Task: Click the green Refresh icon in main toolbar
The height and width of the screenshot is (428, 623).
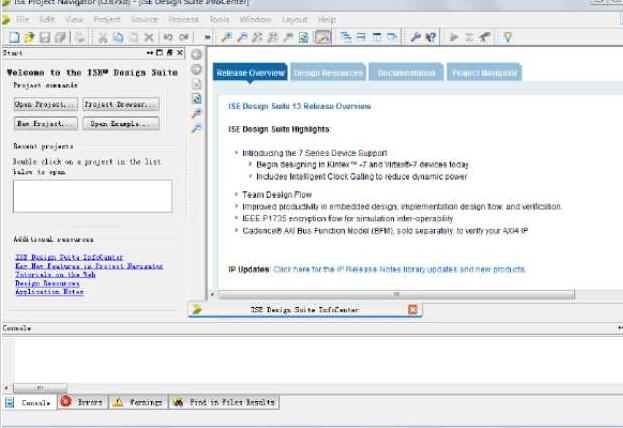Action: click(x=304, y=37)
